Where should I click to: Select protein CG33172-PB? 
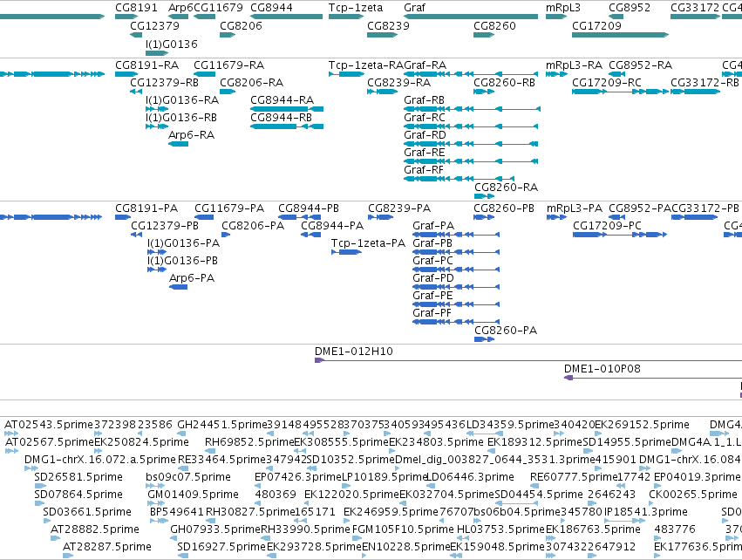point(695,217)
